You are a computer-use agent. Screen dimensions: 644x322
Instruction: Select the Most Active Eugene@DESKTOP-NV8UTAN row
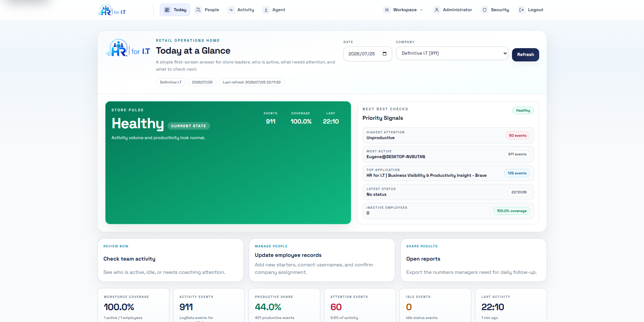[448, 154]
